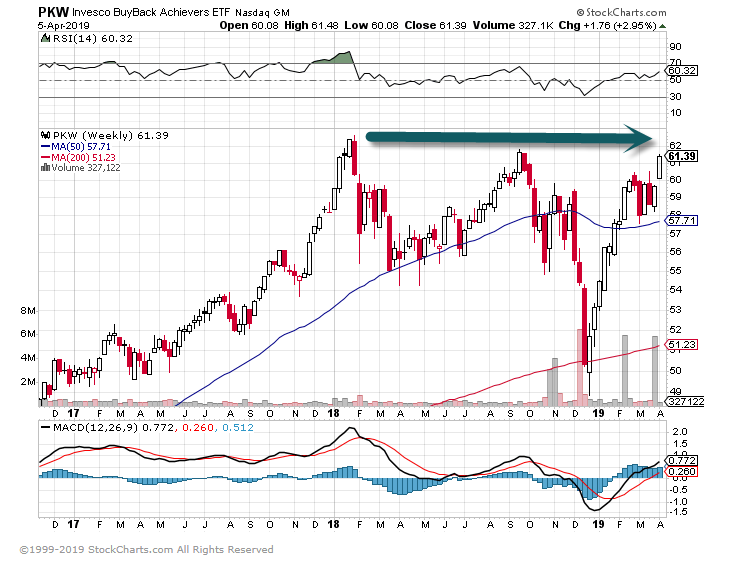Click the 61.39 last price tag
The width and height of the screenshot is (734, 565).
click(x=682, y=156)
